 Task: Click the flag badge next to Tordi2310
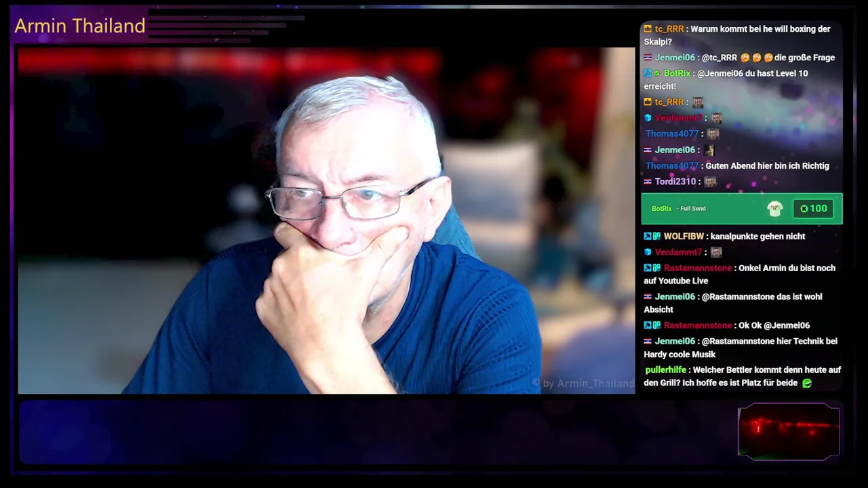648,182
